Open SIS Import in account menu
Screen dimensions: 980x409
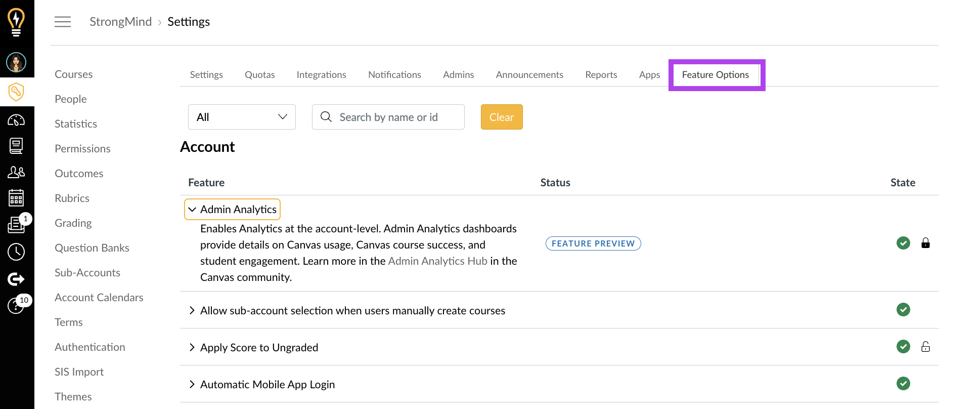click(79, 372)
